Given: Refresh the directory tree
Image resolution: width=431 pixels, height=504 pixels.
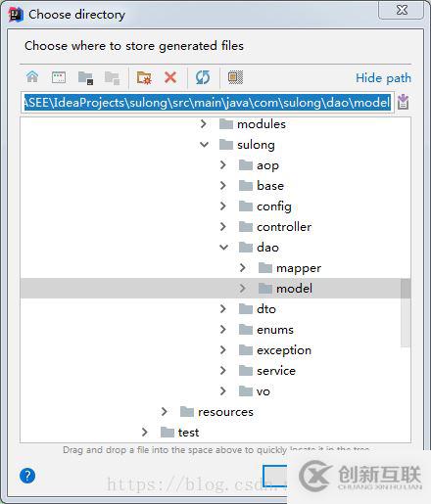Looking at the screenshot, I should 203,77.
